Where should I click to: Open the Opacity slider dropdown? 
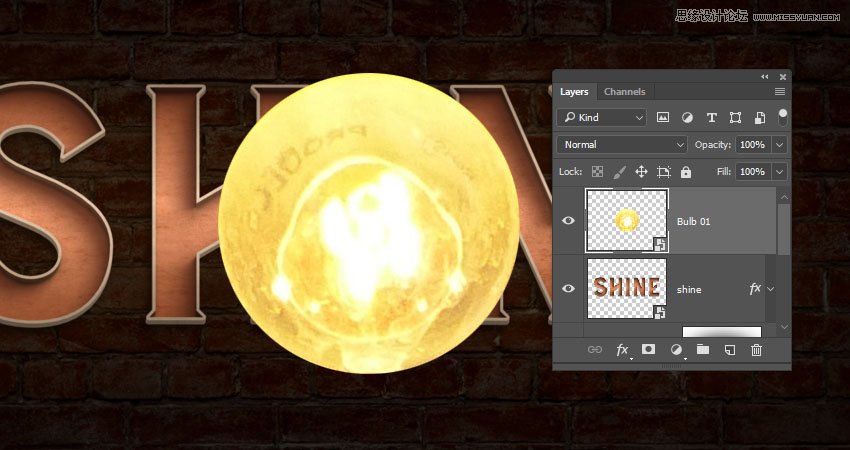(780, 145)
